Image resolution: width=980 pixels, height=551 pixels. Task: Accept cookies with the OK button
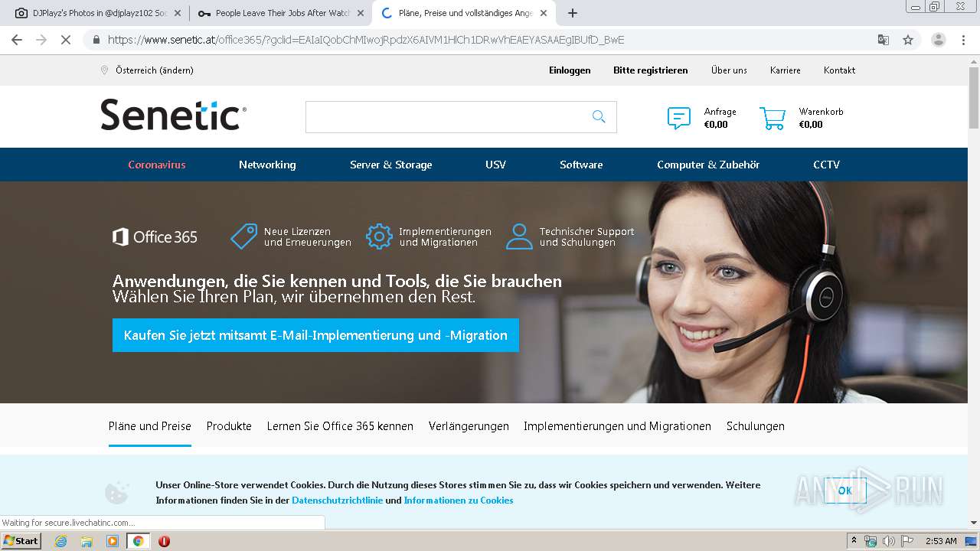[x=845, y=491]
